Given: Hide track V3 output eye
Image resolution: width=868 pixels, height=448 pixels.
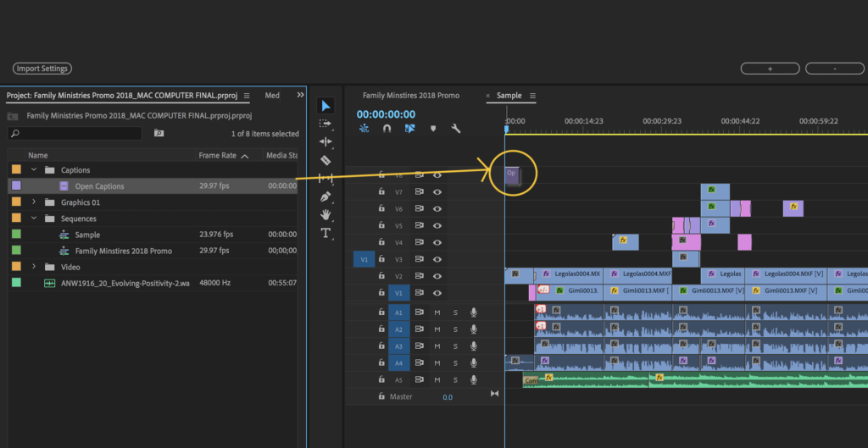Looking at the screenshot, I should (437, 259).
